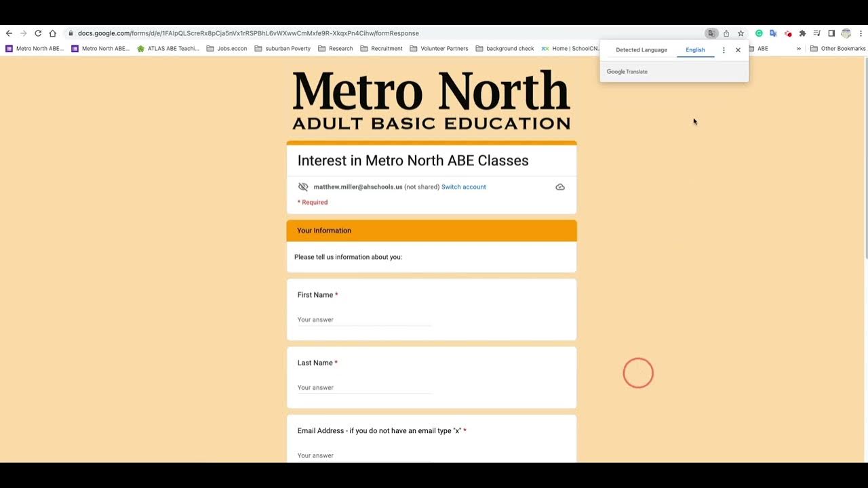Open the ATLAS ABE Teachi... bookmark

point(168,49)
